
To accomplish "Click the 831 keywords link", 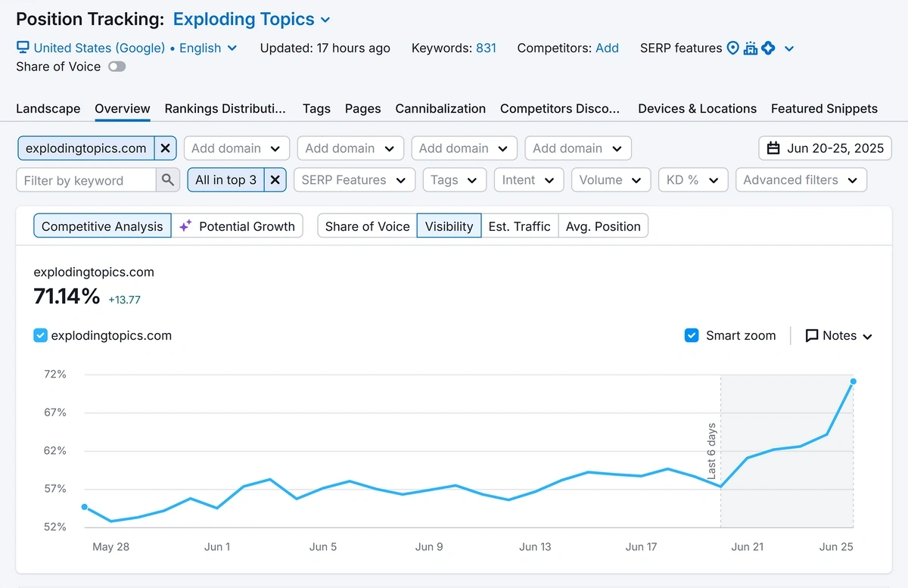I will click(486, 48).
